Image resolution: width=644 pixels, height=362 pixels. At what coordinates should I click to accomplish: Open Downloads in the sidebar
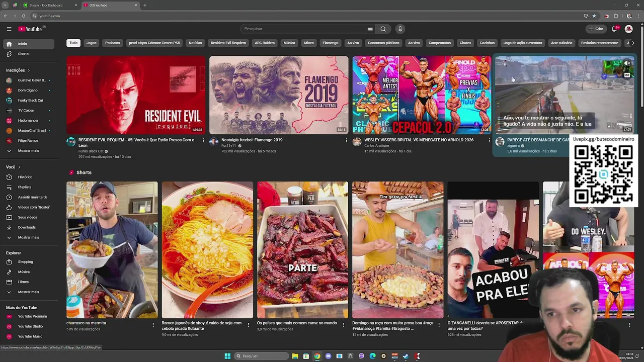pos(28,227)
